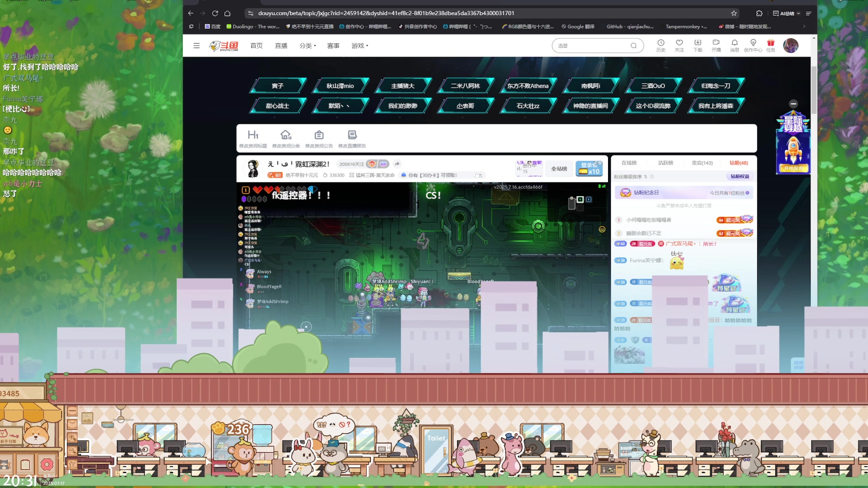Viewport: 868px width, 488px height.
Task: Bookmark this page with the star icon
Action: point(734,13)
